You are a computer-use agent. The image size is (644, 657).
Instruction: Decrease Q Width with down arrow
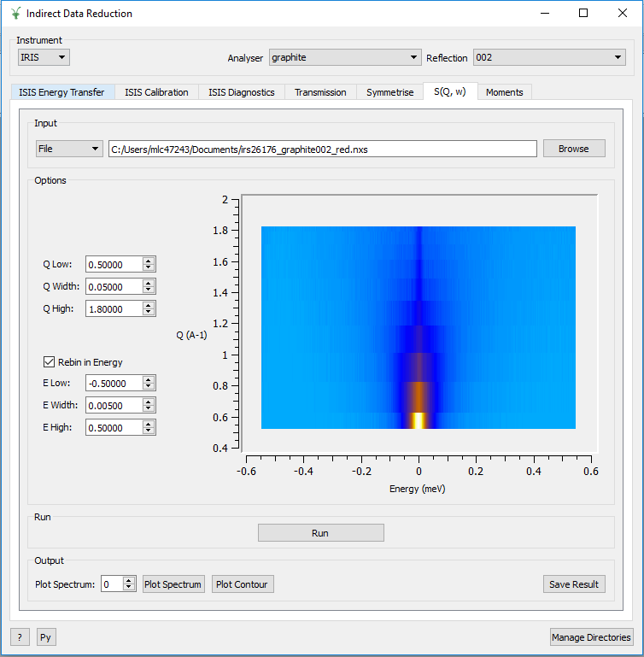click(149, 290)
